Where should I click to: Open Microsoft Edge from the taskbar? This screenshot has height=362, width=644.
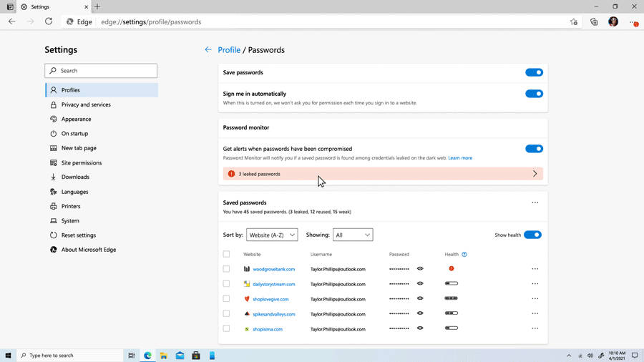[147, 355]
